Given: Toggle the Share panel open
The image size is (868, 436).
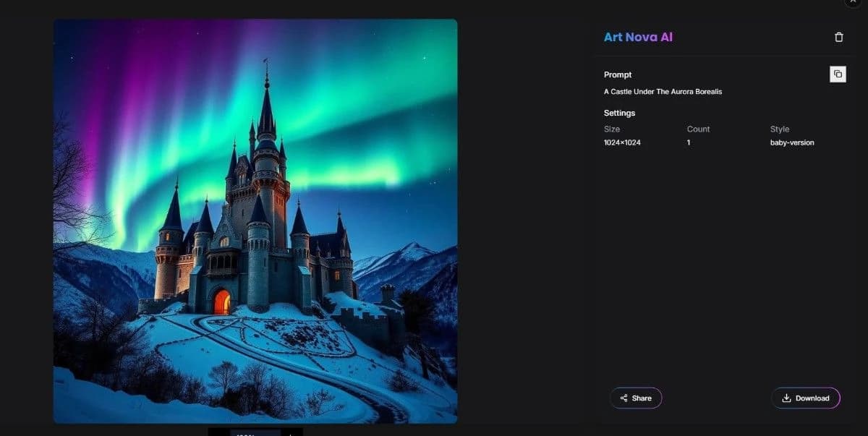Looking at the screenshot, I should [x=636, y=398].
